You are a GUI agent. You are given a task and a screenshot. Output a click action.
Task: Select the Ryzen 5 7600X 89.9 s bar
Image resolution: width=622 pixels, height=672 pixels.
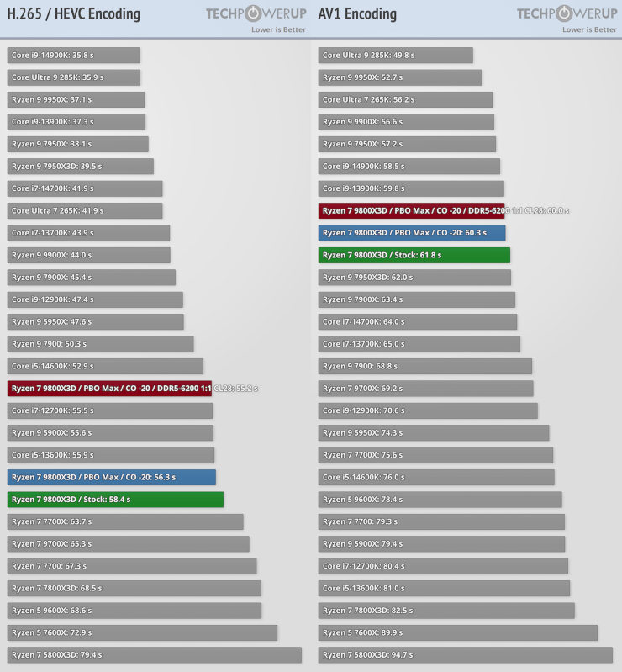coord(457,632)
